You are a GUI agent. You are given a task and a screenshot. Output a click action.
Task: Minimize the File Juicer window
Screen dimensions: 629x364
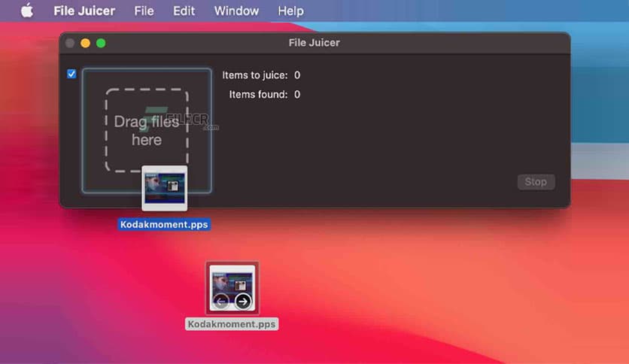coord(85,43)
